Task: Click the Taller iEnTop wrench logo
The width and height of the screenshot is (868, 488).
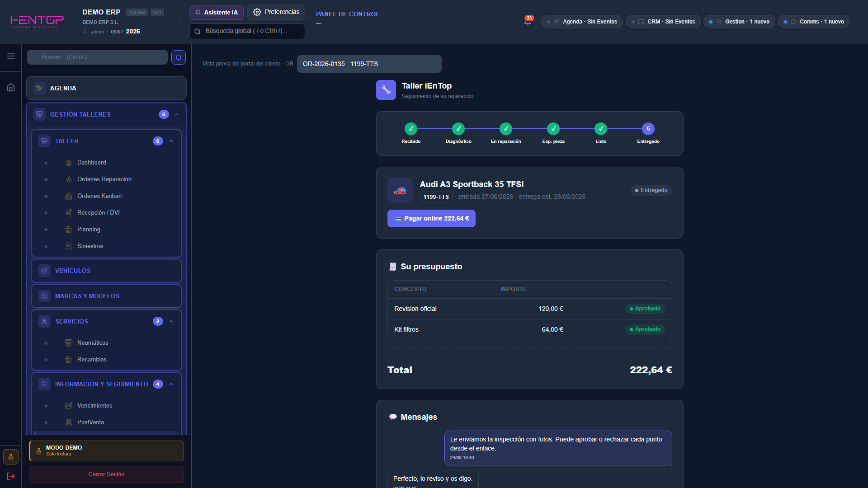Action: coord(386,90)
